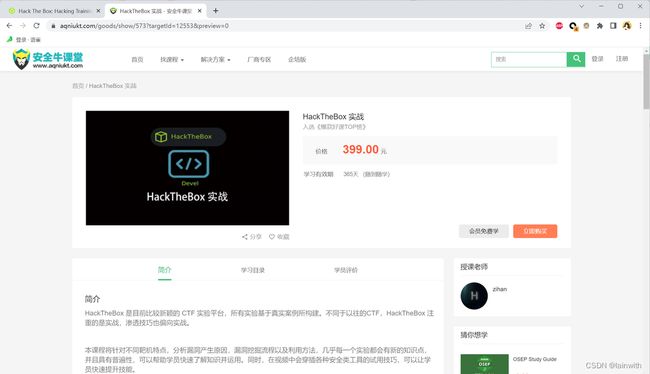Click inside the site search field

click(x=529, y=59)
